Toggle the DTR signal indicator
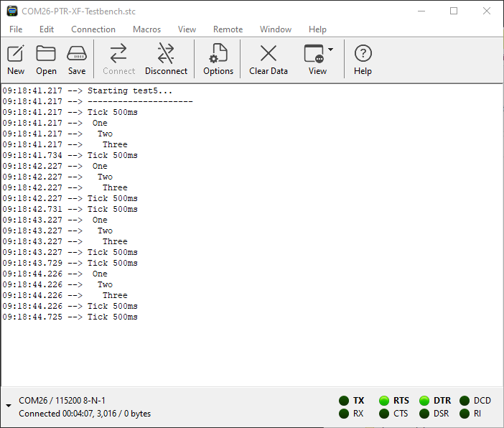Viewport: 504px width, 428px height. click(424, 401)
